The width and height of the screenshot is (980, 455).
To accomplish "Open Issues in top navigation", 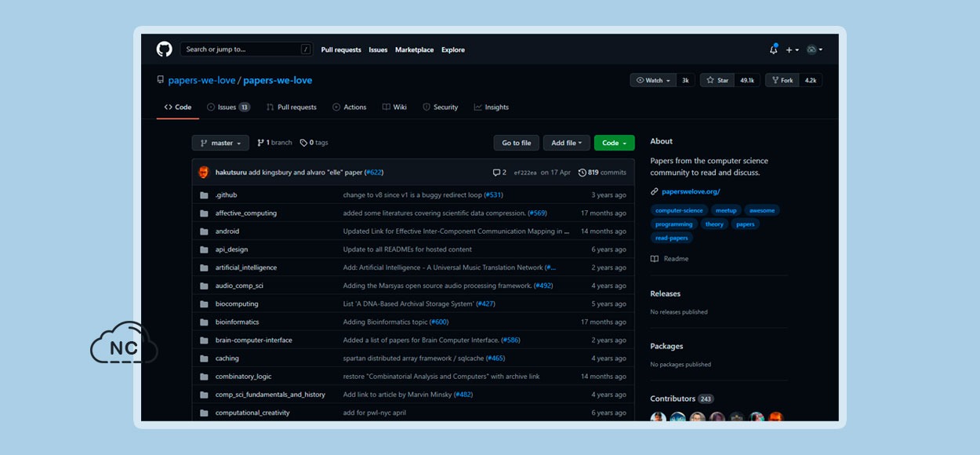I will [x=378, y=49].
